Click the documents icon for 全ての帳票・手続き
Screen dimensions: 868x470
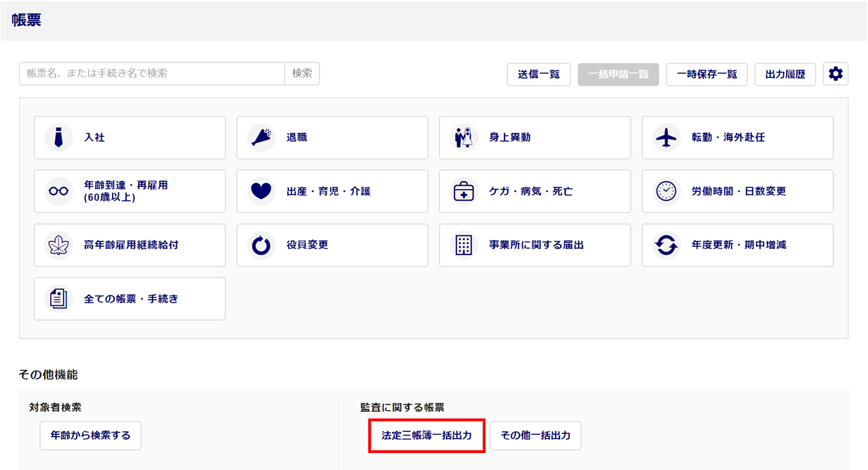(x=59, y=298)
